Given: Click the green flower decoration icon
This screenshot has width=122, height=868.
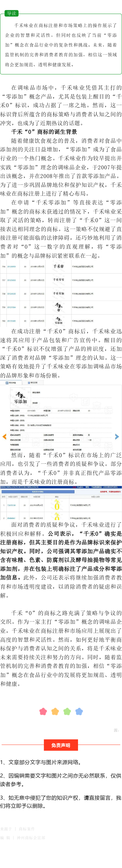Looking at the screenshot, I should point(67,711).
